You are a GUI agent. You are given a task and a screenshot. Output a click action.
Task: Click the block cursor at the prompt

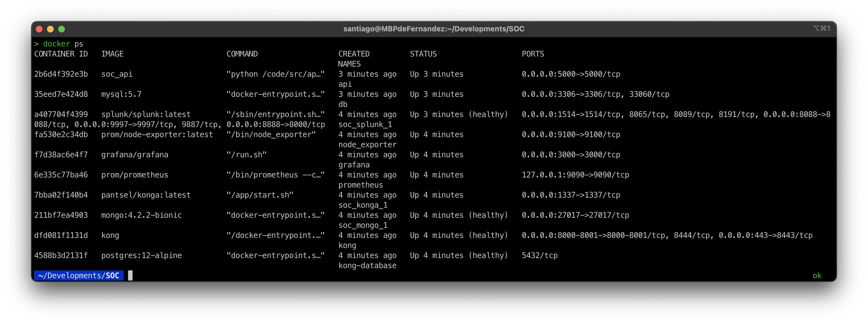click(x=130, y=275)
